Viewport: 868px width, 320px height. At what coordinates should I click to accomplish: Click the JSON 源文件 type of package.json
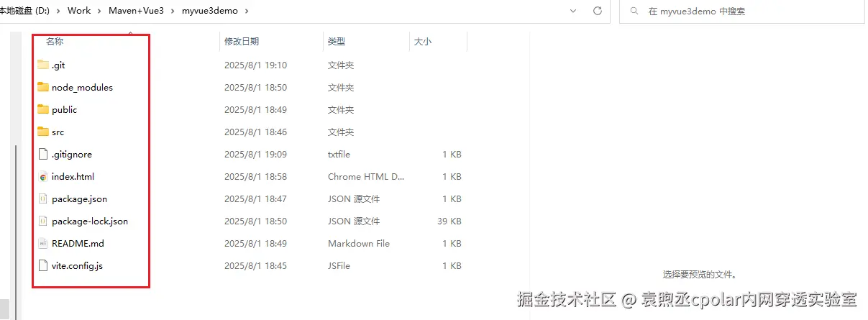point(354,199)
